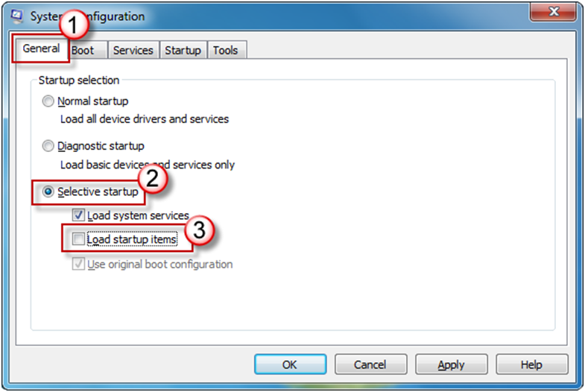Choose the Normal startup radio button
The image size is (585, 392).
[x=48, y=101]
